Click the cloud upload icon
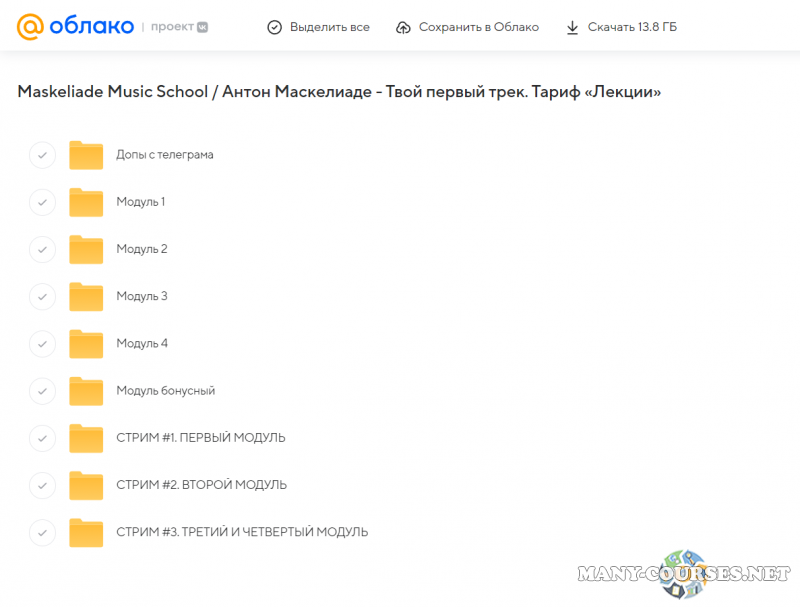 coord(403,27)
